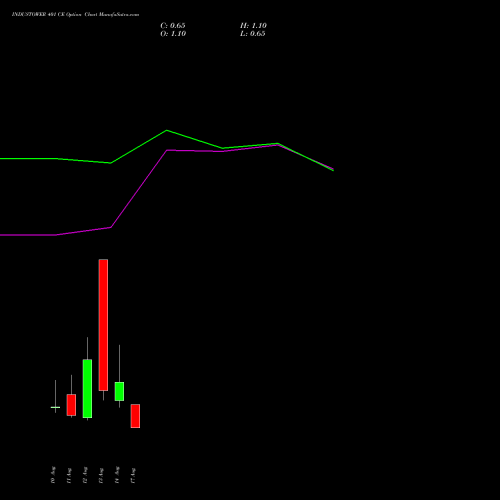Click the 11 Aug date axis label
The height and width of the screenshot is (500, 500).
(69, 475)
